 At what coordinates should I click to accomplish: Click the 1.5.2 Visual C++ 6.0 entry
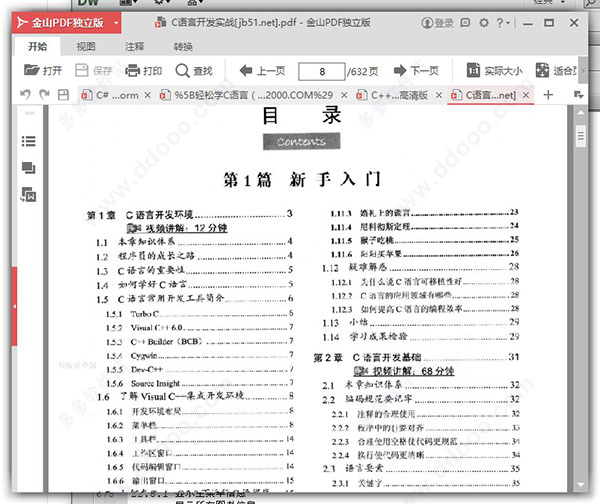[200, 328]
